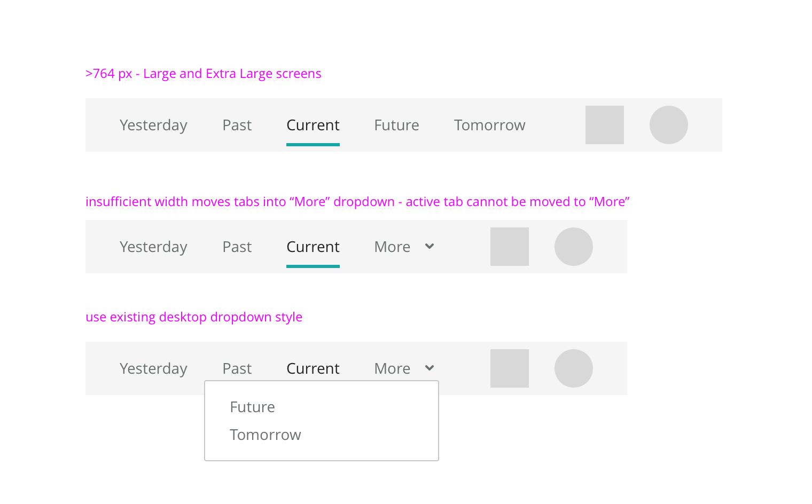Screen dimensions: 812x504
Task: Go to Tomorrow tab in top bar
Action: pyautogui.click(x=489, y=125)
